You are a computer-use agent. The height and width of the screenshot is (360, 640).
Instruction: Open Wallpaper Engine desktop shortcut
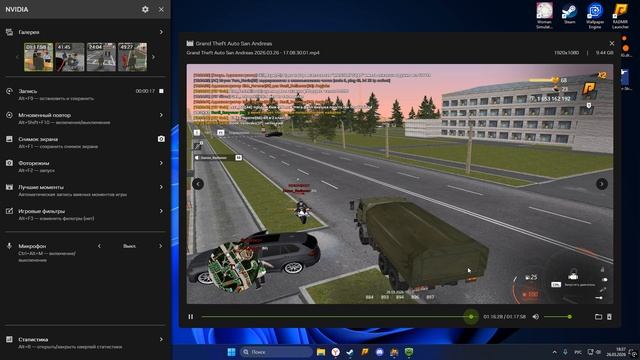595,16
